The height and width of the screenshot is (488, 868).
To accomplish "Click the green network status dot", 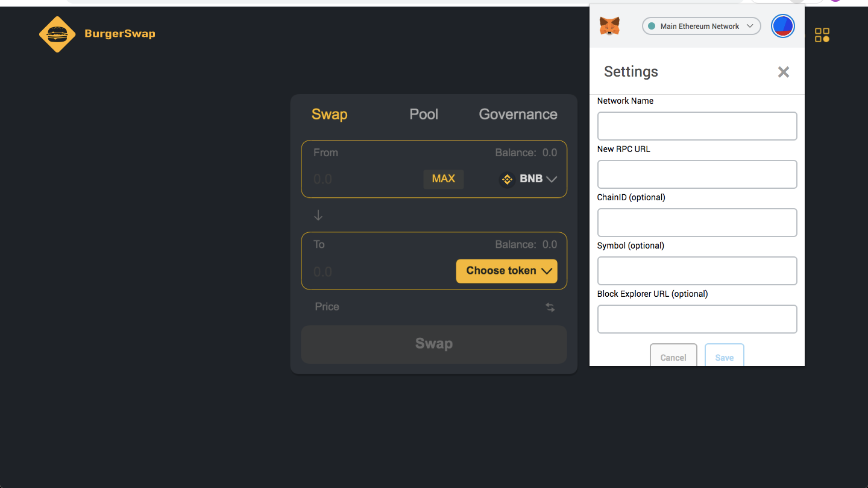I will 652,27.
